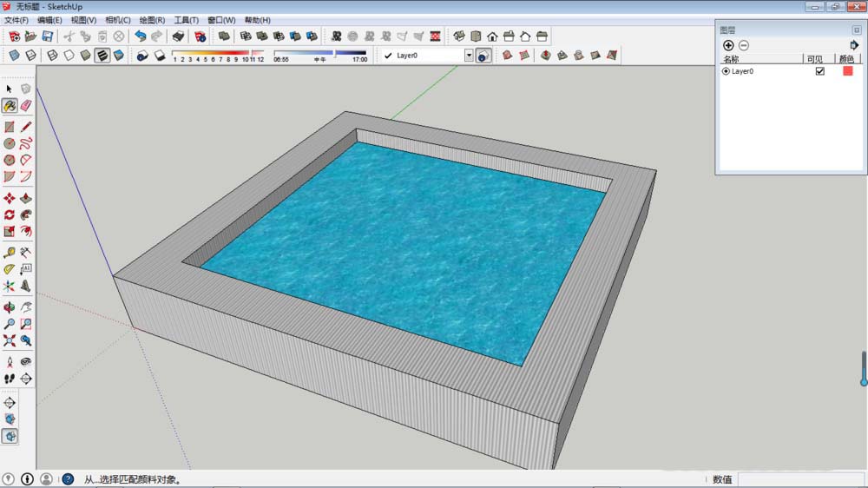Click the Undo arrow in toolbar
The height and width of the screenshot is (488, 868).
141,36
